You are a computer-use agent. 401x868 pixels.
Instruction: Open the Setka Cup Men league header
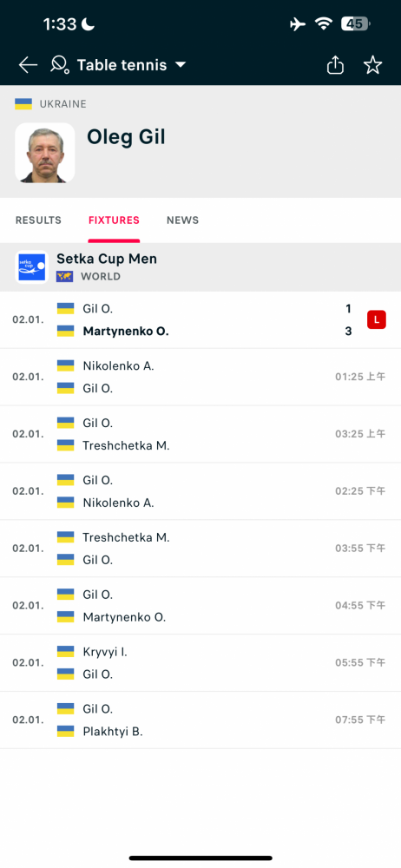(200, 266)
